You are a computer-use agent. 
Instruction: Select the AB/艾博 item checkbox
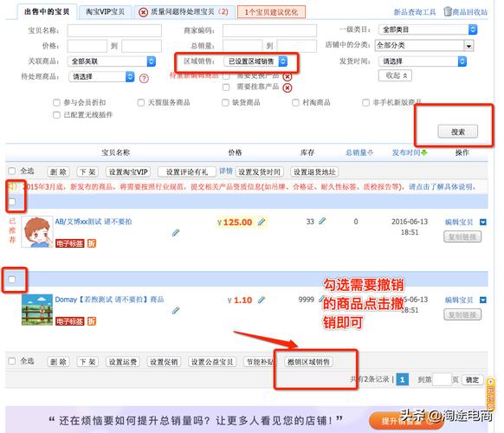(x=12, y=202)
